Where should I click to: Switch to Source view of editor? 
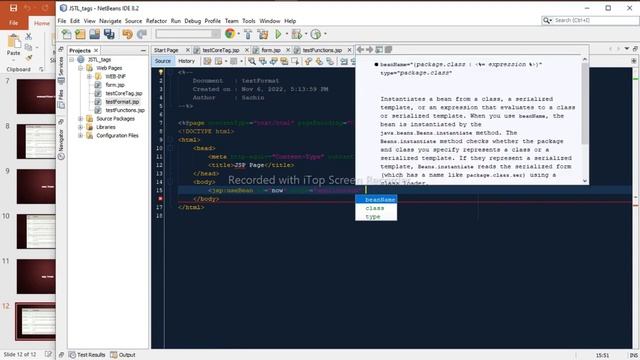(x=163, y=61)
